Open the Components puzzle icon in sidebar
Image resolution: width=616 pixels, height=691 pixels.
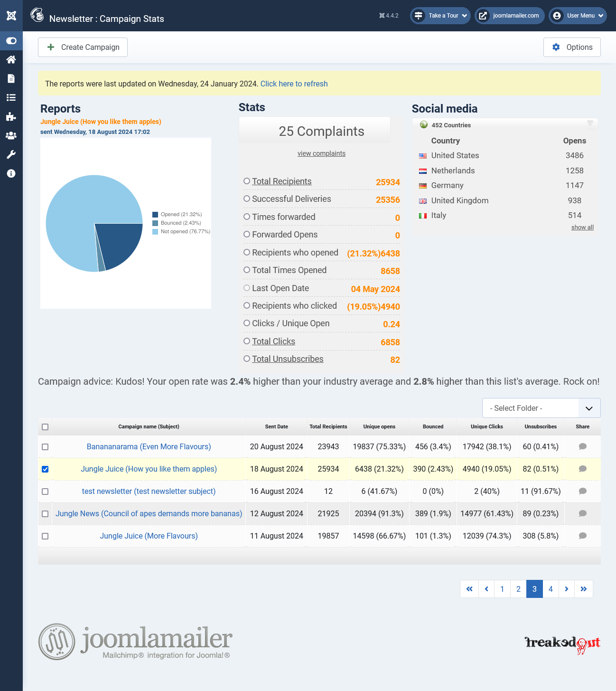pos(11,117)
